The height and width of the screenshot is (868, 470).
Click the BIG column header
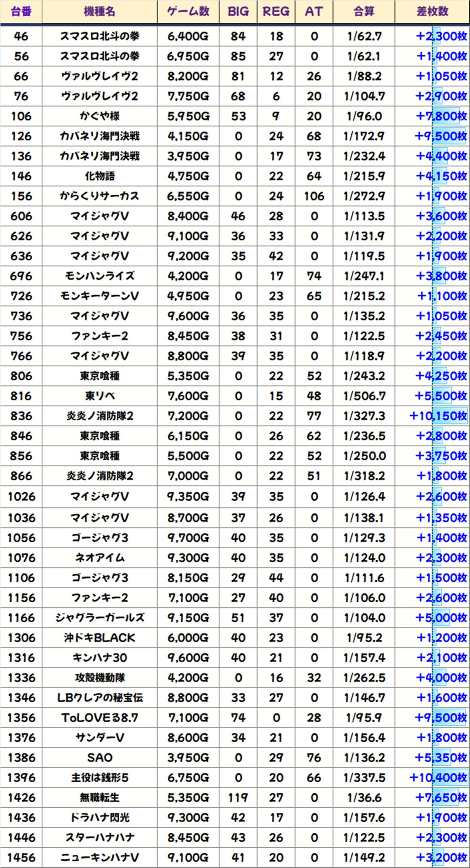tap(238, 12)
